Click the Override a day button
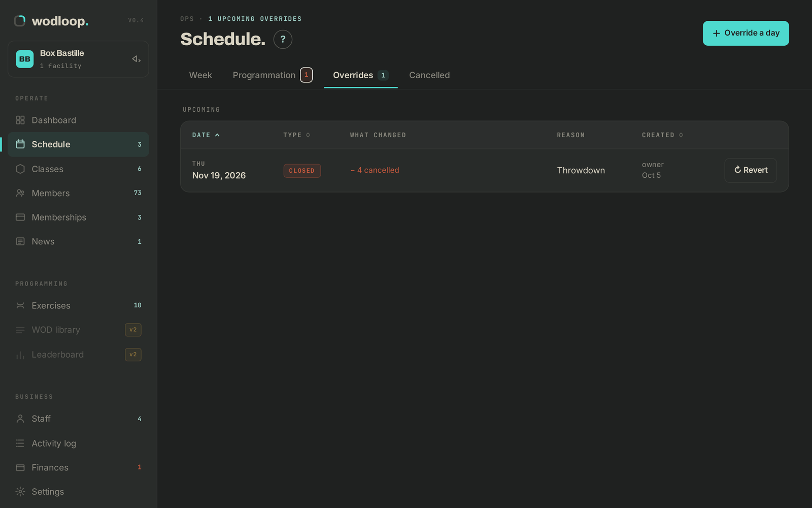 pyautogui.click(x=746, y=33)
